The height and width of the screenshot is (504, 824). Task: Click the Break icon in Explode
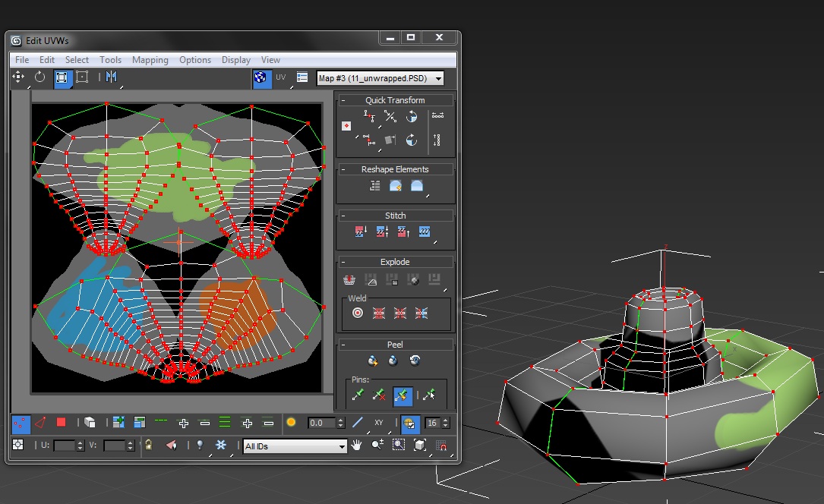tap(349, 280)
